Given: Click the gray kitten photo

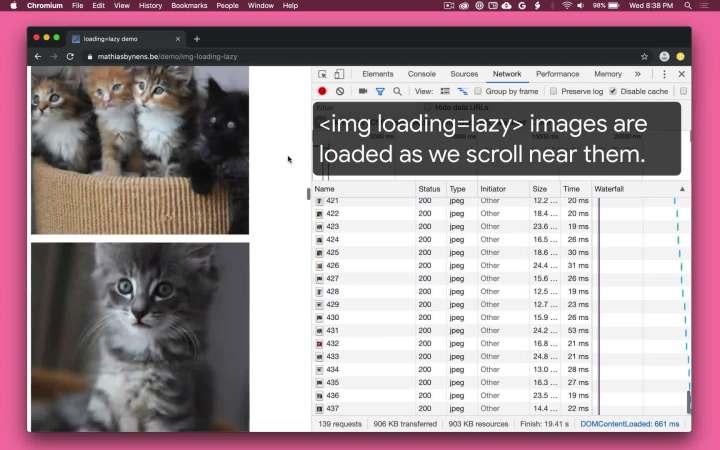Looking at the screenshot, I should click(x=140, y=337).
